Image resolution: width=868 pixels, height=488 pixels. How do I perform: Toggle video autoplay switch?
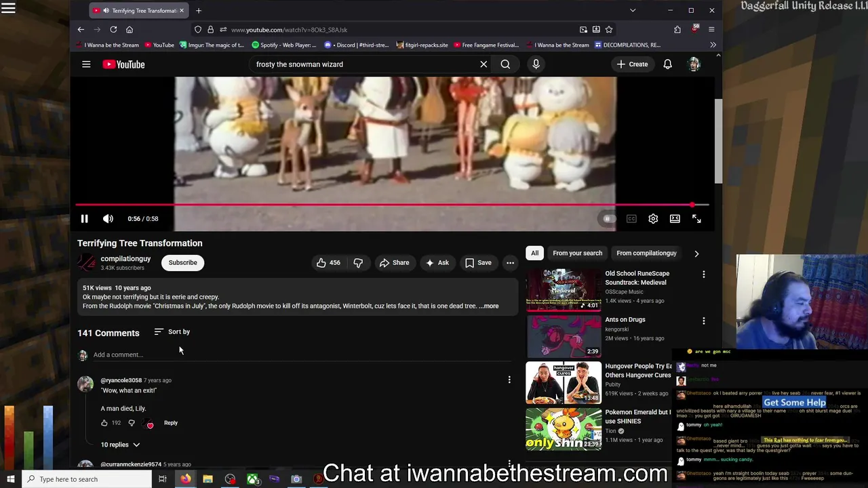[x=608, y=219]
